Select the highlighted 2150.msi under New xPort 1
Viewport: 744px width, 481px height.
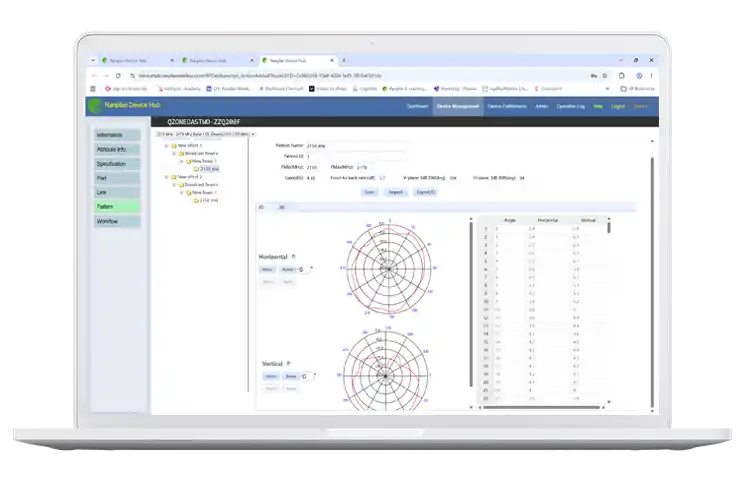tap(209, 169)
